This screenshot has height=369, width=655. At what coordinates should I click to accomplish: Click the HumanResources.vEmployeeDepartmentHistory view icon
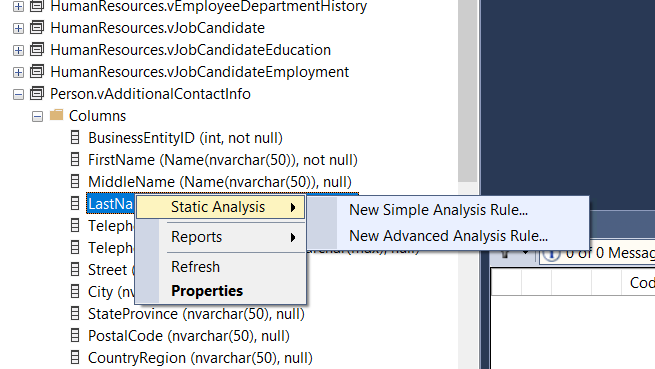point(37,6)
